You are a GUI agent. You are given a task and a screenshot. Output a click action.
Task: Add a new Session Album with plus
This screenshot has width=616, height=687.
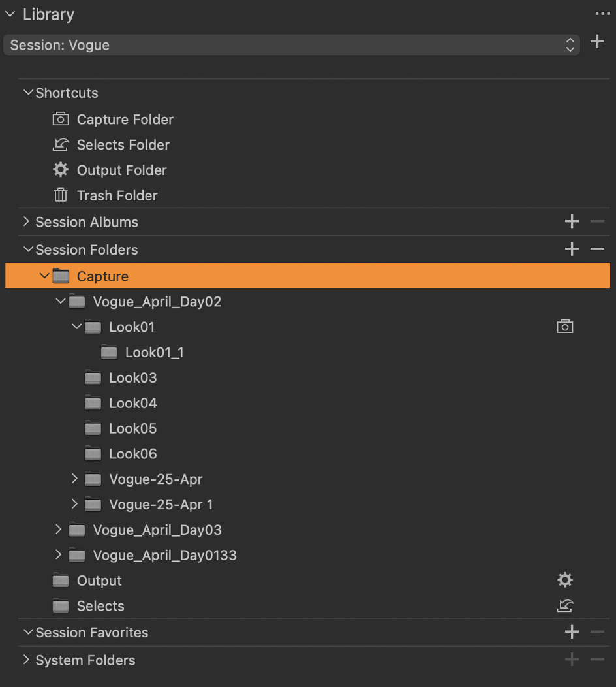pos(572,221)
